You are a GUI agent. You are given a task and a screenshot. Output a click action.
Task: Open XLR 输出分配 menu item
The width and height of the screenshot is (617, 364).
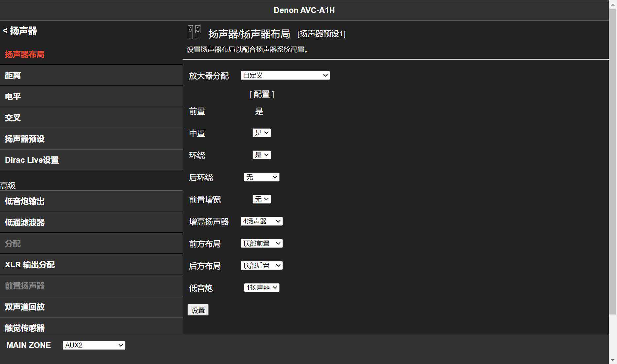(30, 265)
